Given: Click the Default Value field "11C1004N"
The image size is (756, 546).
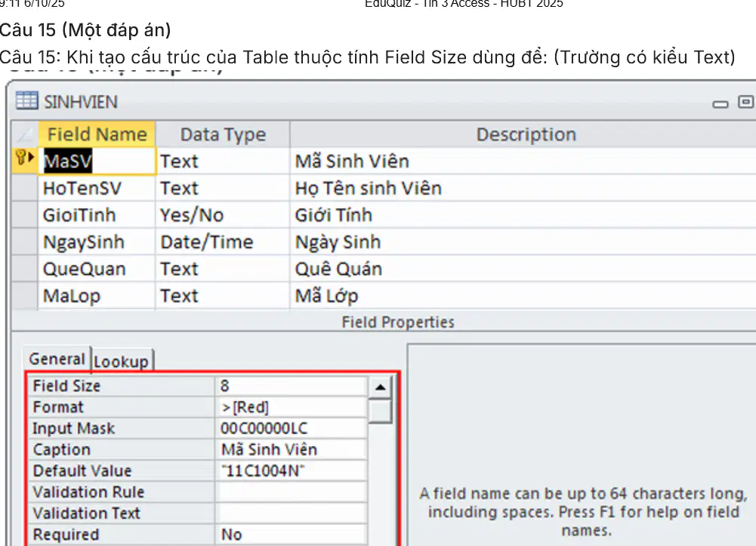Looking at the screenshot, I should (291, 470).
